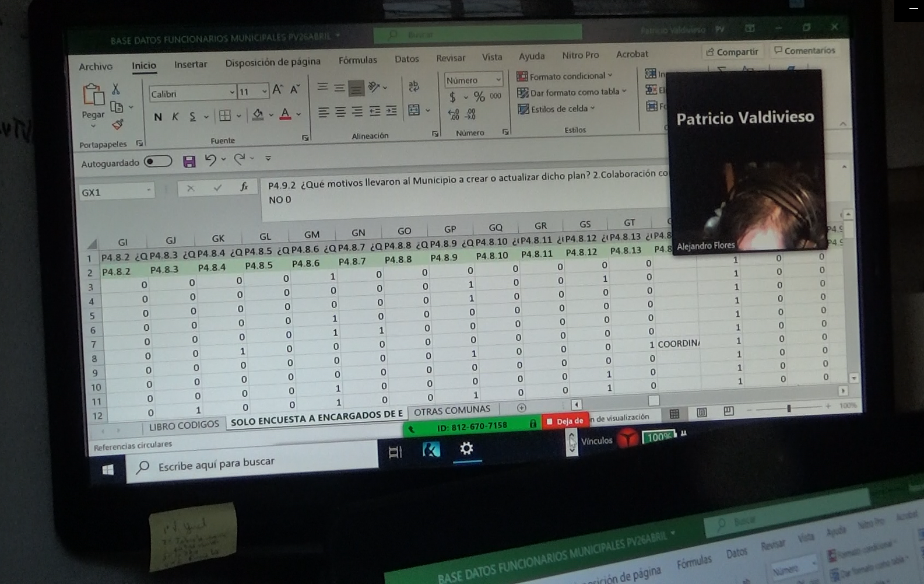Select the OTRAS COMUNAS sheet tab

(452, 411)
